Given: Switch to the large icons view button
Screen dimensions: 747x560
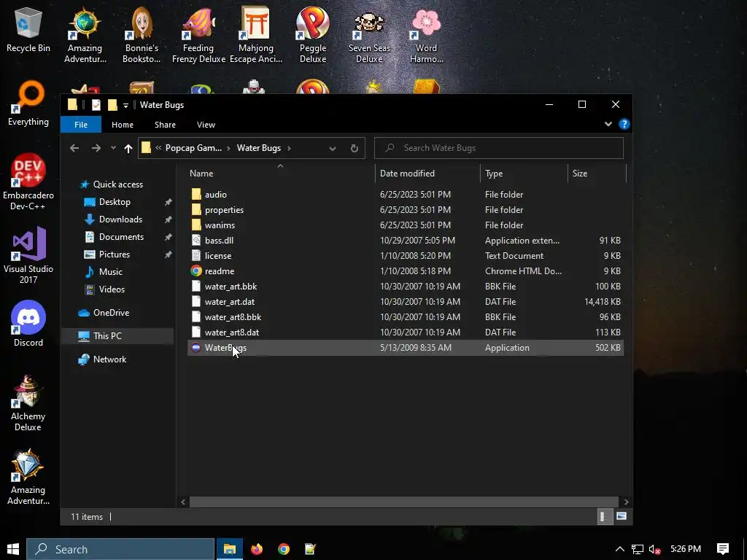Looking at the screenshot, I should (x=622, y=516).
